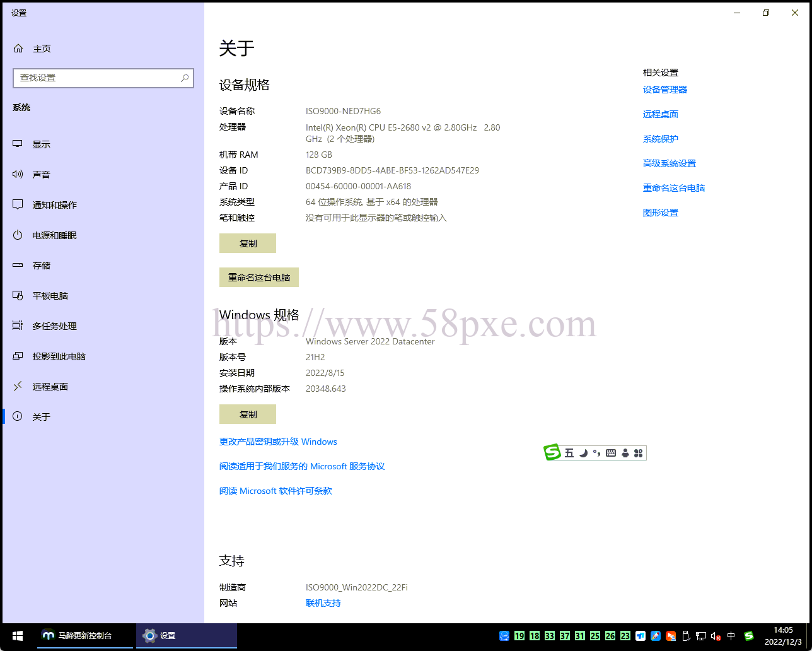Open the 平板电脑 tablet settings

coord(103,296)
